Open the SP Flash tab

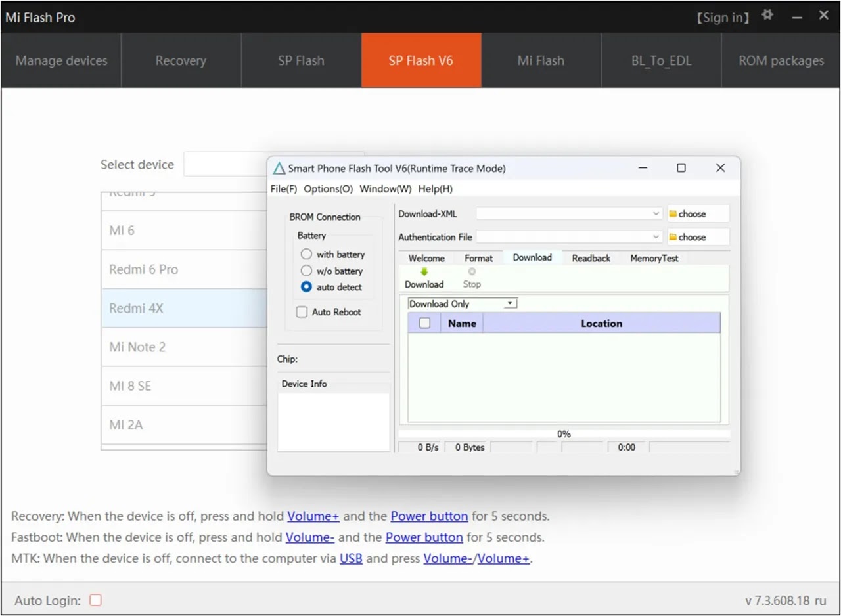[301, 60]
